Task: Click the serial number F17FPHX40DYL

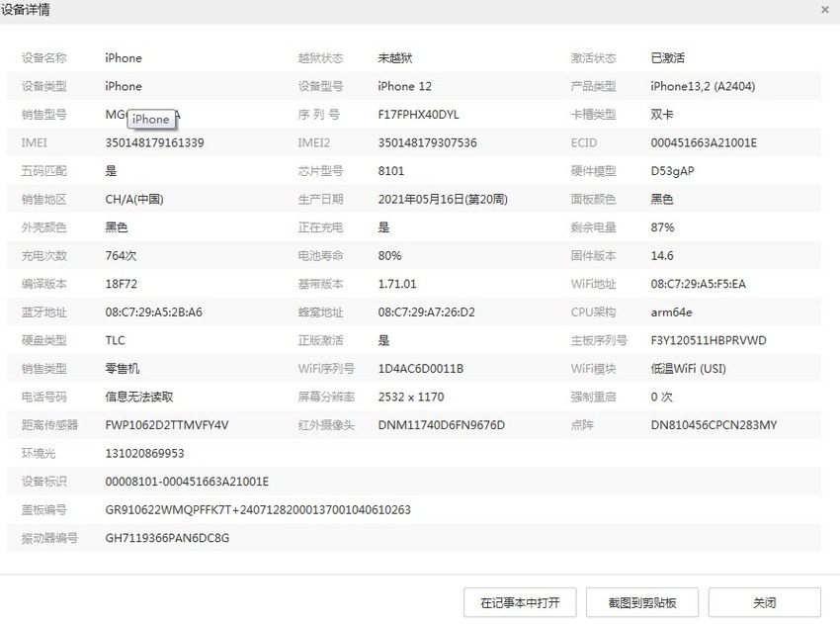Action: click(x=418, y=114)
